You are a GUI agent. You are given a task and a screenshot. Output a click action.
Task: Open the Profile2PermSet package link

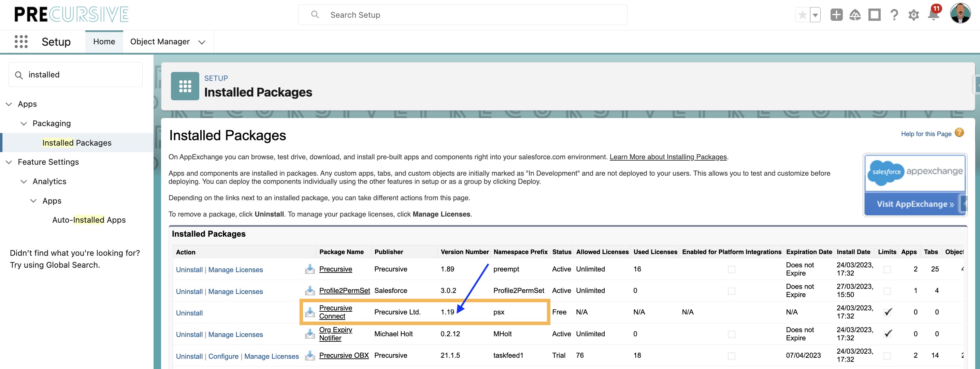click(x=344, y=290)
